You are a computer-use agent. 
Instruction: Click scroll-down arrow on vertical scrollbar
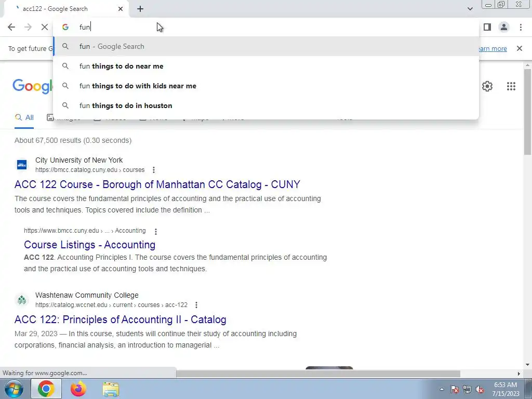[x=527, y=365]
